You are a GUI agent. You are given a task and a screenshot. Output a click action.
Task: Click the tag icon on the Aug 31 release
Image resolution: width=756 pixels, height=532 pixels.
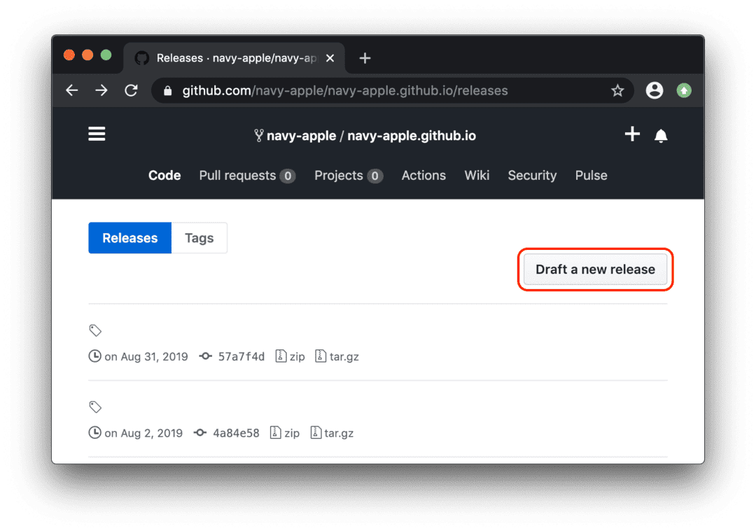95,330
